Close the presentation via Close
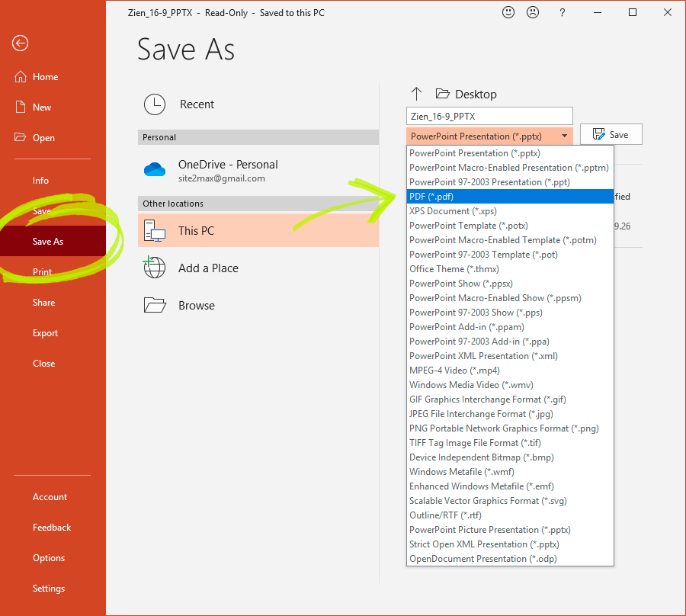This screenshot has height=616, width=686. [43, 363]
